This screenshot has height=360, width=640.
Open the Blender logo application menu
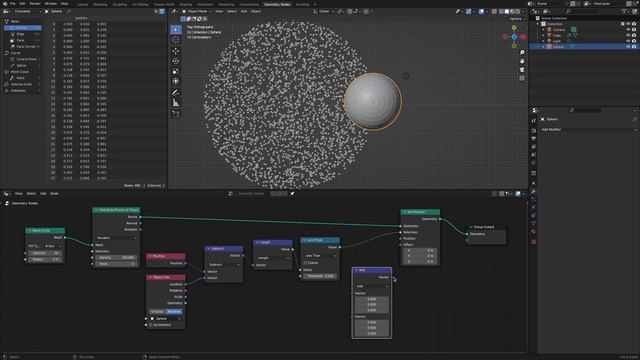pyautogui.click(x=5, y=4)
